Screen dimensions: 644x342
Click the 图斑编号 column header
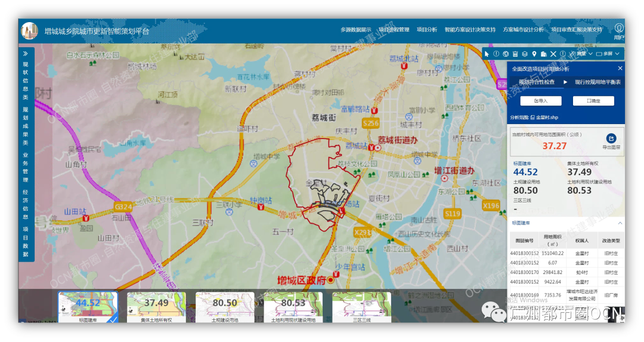(525, 241)
